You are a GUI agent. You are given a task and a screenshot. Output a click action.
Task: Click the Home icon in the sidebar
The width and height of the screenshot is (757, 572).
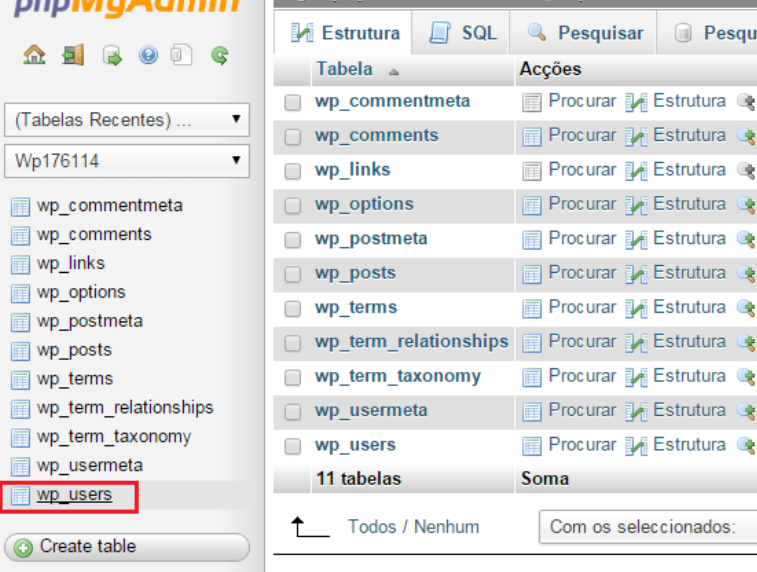pyautogui.click(x=35, y=56)
